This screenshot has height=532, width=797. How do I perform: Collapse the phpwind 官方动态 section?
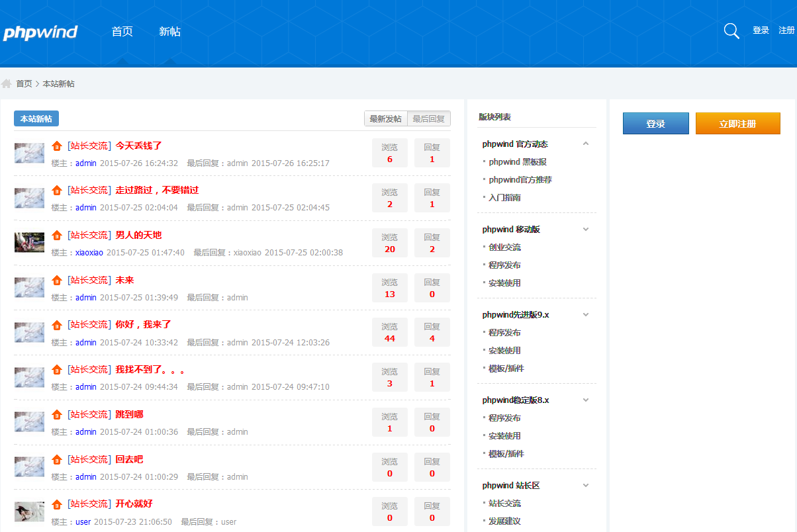[x=585, y=144]
